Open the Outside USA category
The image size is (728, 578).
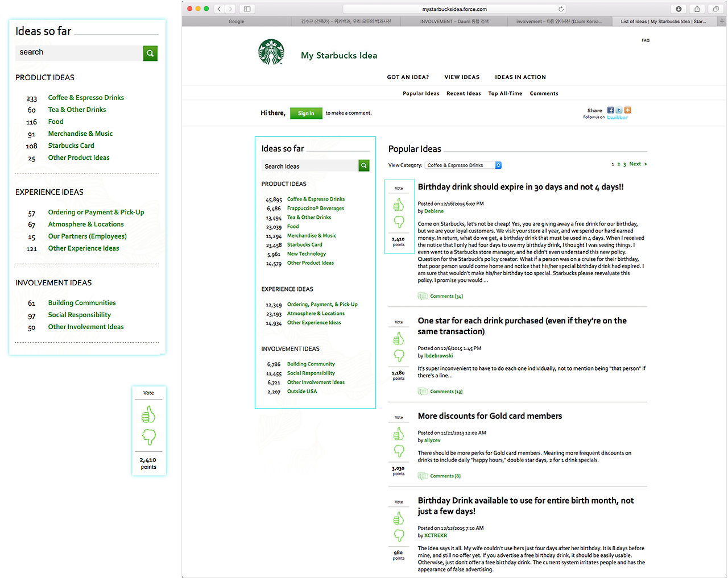[302, 392]
